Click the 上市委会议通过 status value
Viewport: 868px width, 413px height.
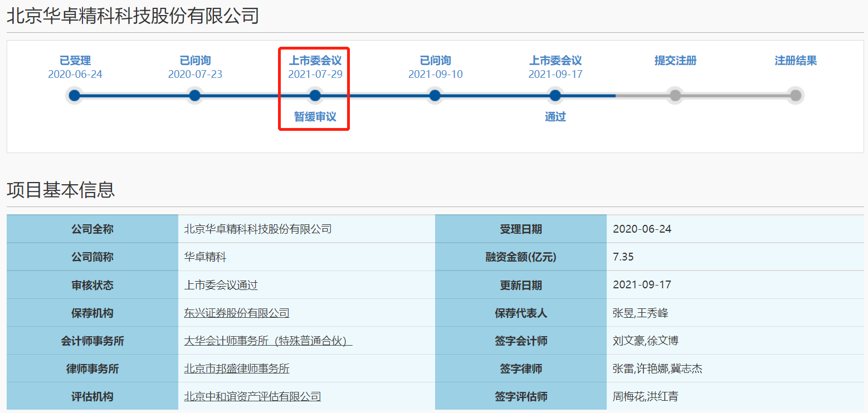click(x=221, y=285)
